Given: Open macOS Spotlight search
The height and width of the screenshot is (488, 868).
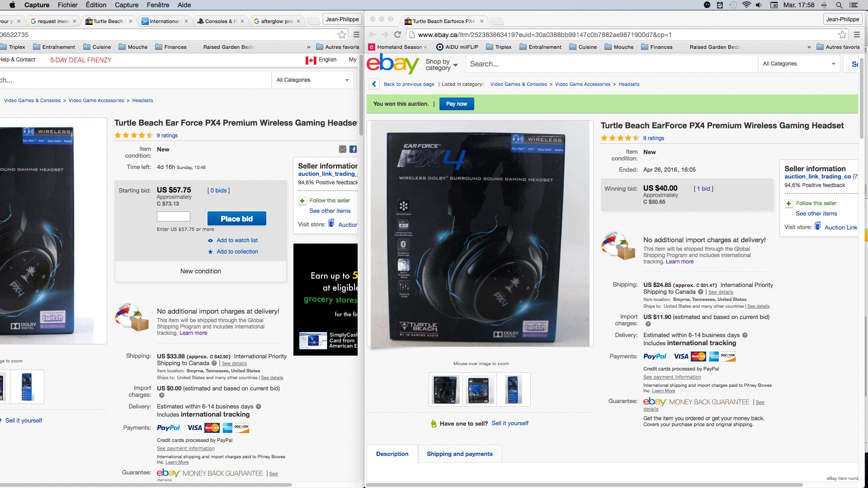Looking at the screenshot, I should tap(839, 5).
